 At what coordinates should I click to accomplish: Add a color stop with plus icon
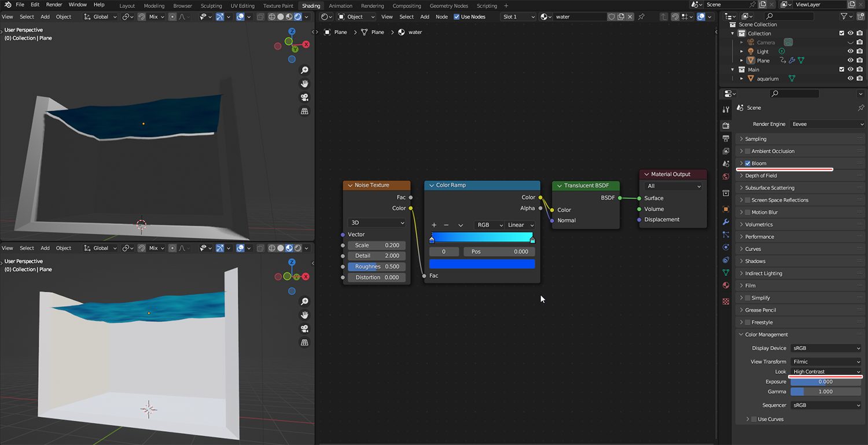click(x=434, y=225)
